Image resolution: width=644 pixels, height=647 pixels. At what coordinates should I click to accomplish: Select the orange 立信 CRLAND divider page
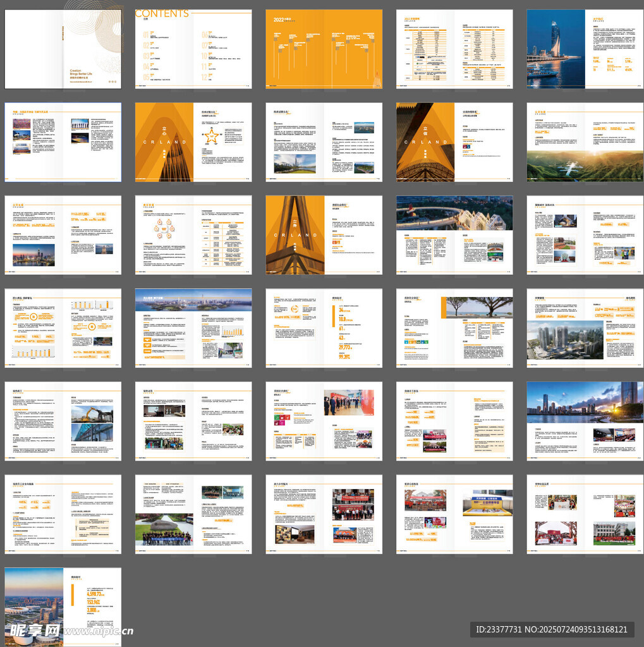[x=425, y=142]
